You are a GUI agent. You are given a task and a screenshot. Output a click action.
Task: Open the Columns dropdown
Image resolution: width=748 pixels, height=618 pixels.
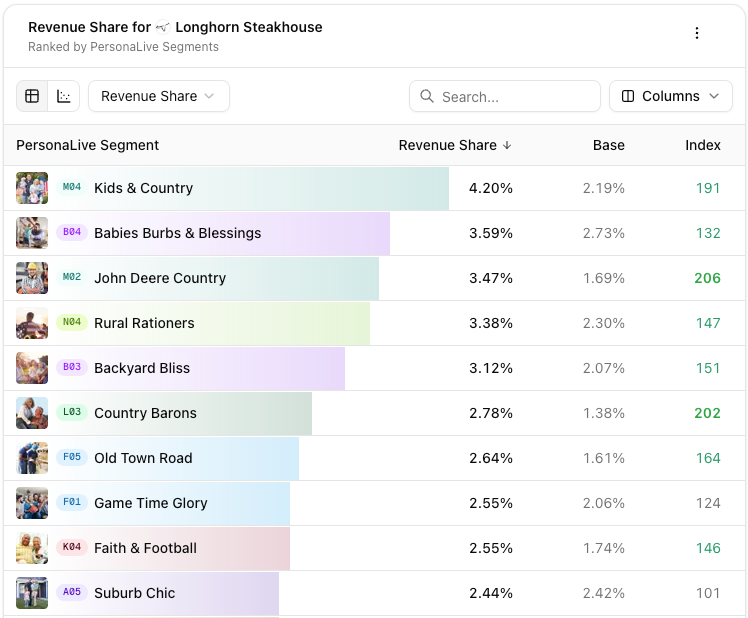coord(671,96)
